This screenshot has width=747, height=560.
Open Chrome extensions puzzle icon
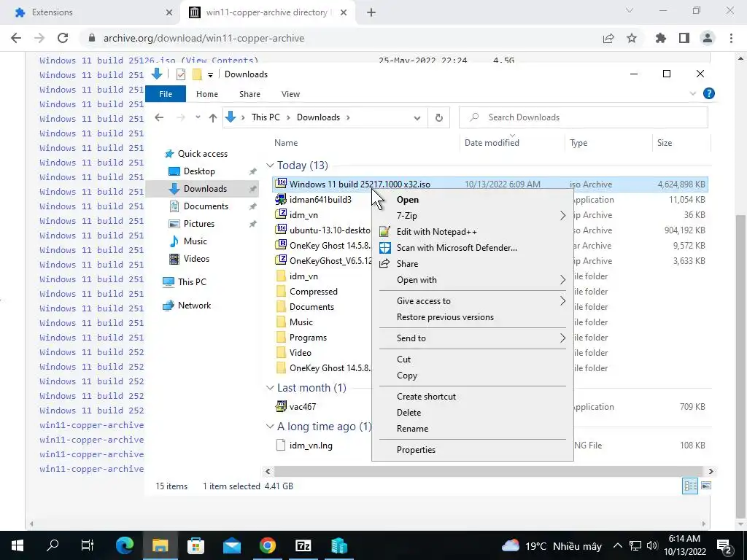pos(661,38)
